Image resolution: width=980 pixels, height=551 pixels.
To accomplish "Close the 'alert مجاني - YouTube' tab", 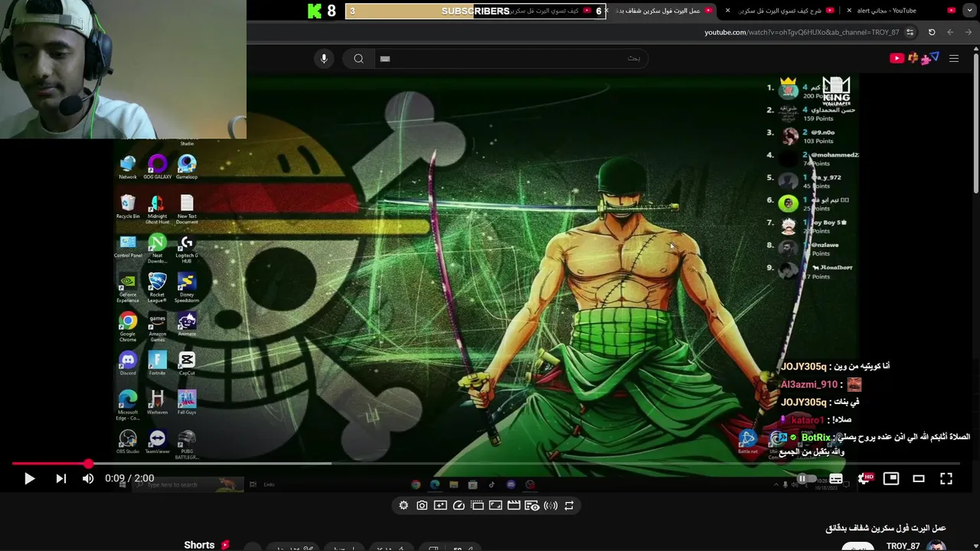I will 849,11.
